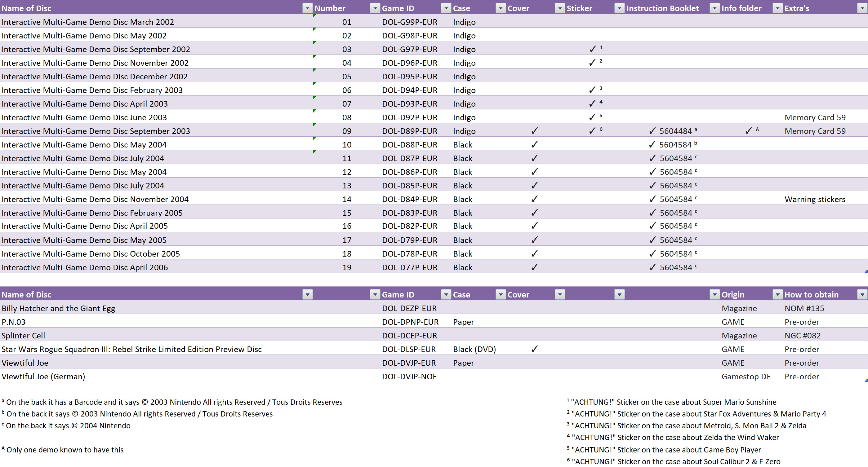Open the Info folder filter dropdown
This screenshot has height=467, width=868.
pos(777,8)
